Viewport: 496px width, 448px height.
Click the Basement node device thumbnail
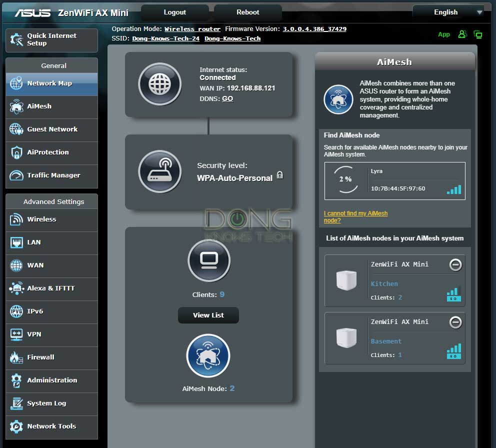[346, 337]
